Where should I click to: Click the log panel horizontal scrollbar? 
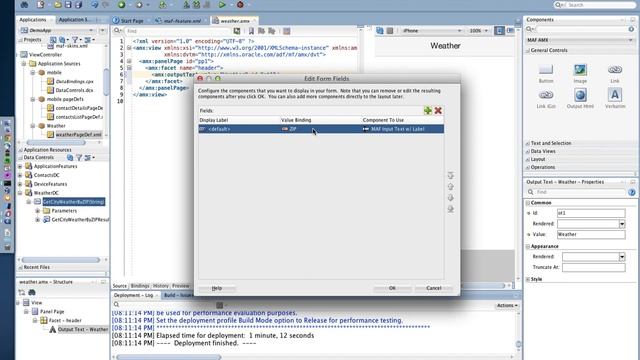168,357
